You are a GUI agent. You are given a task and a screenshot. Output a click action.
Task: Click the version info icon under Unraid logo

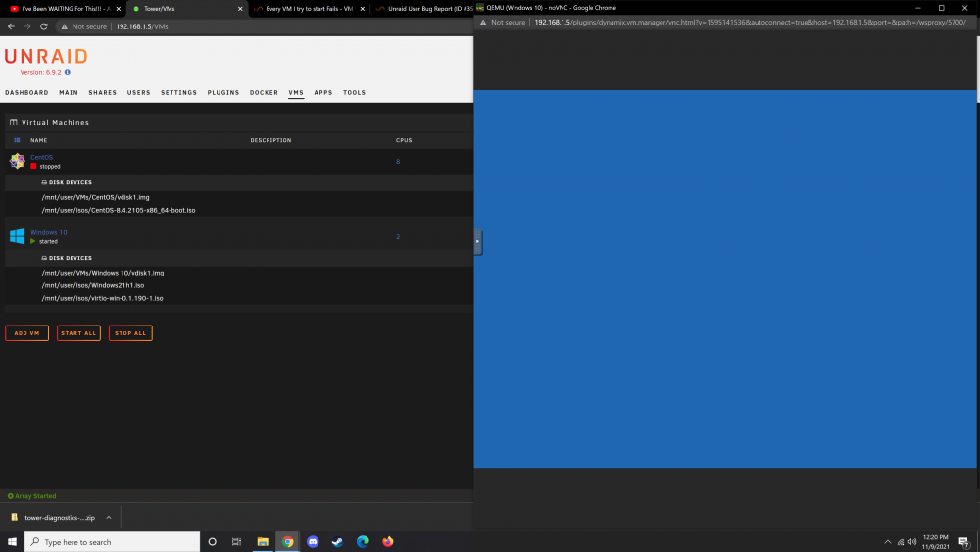[68, 72]
